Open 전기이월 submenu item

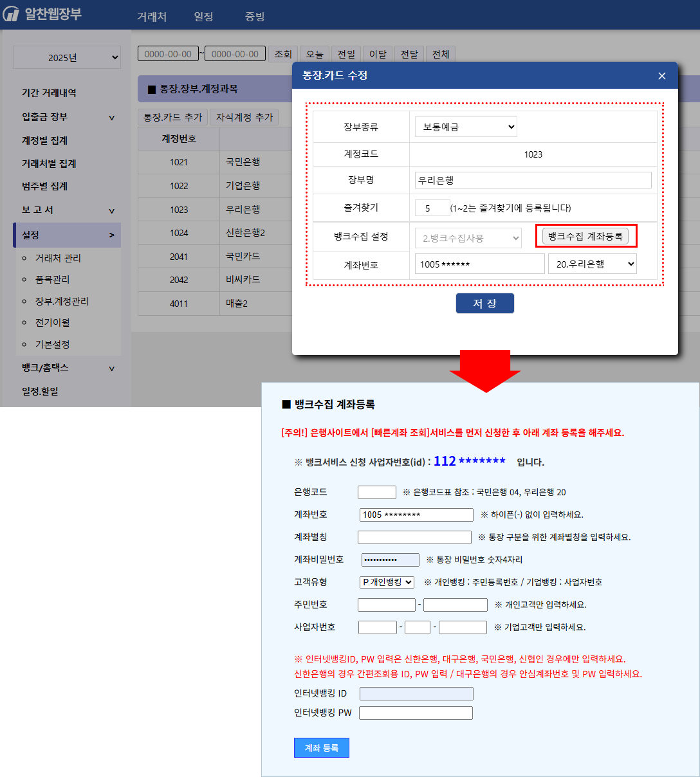(x=52, y=322)
